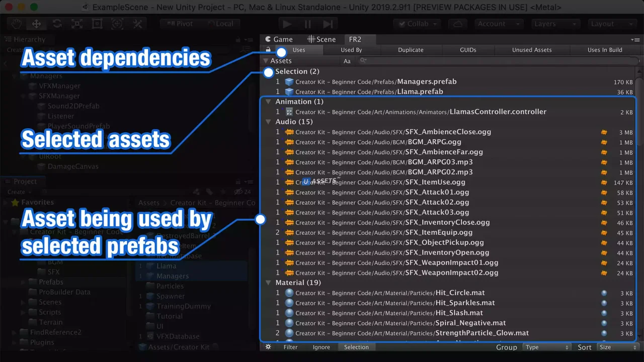Switch to the Scene tab
644x362 pixels.
pos(321,39)
